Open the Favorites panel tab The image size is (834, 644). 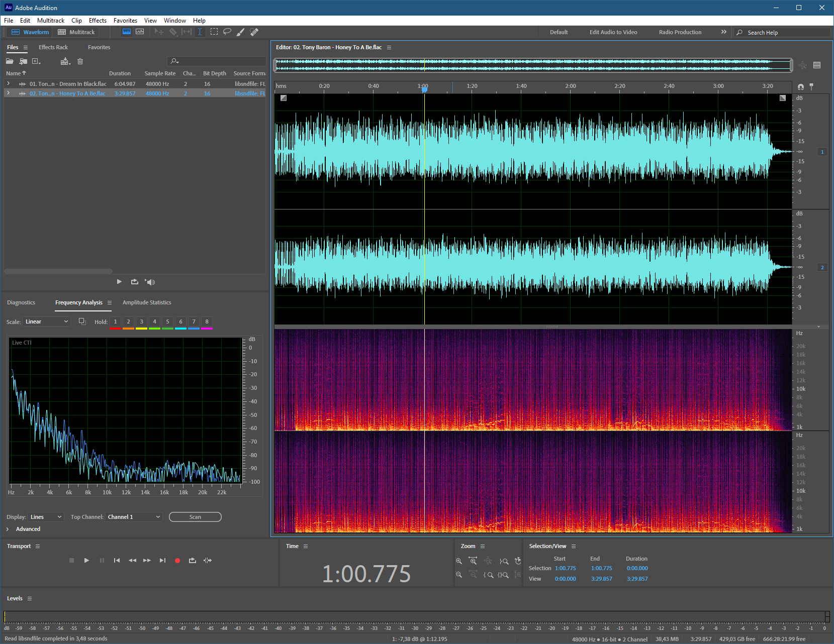pyautogui.click(x=99, y=47)
